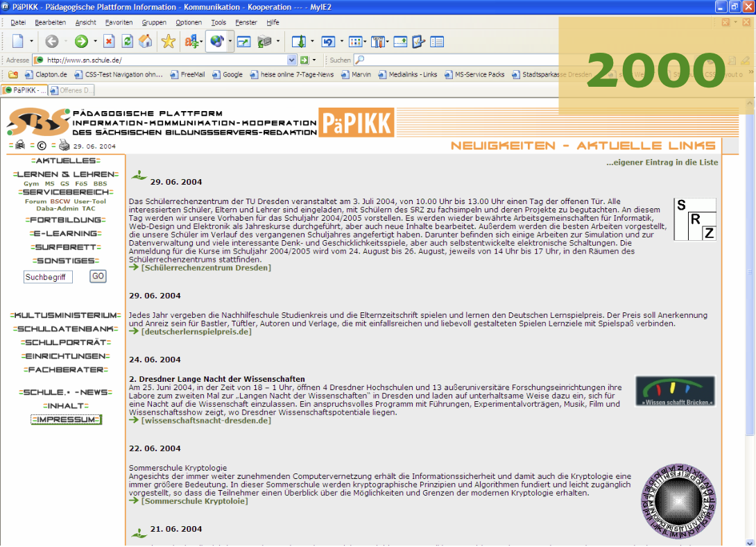Expand dropdown next to the hammer tools icon
Image resolution: width=756 pixels, height=547 pixels.
pyautogui.click(x=387, y=42)
